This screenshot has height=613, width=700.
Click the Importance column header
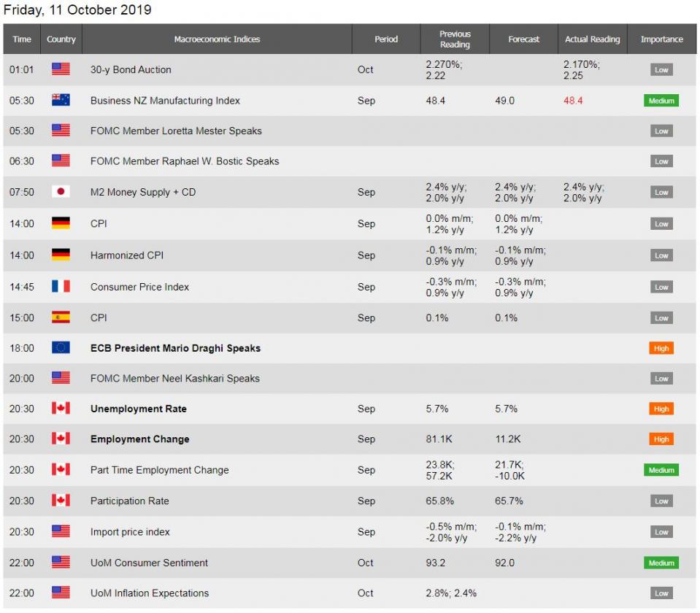[x=661, y=39]
